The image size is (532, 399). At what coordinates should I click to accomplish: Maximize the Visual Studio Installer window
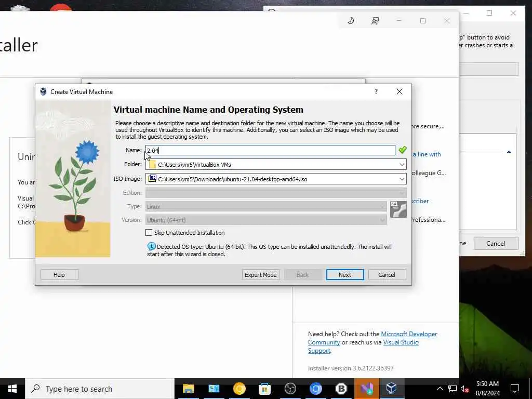coord(423,21)
